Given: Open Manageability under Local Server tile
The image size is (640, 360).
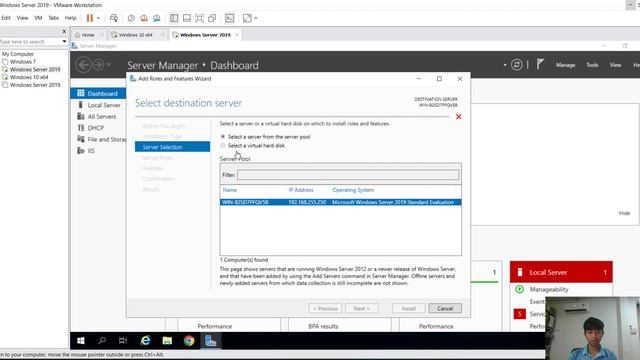Looking at the screenshot, I should (x=549, y=289).
